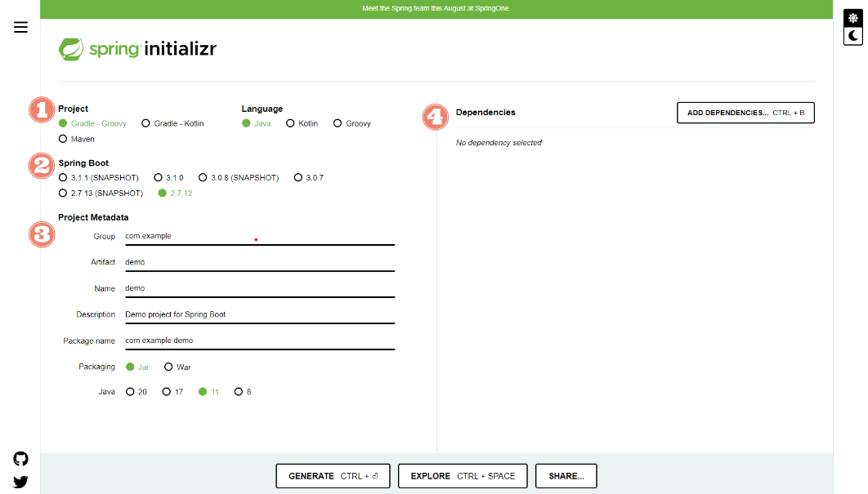
Task: Choose Java language
Action: 257,123
